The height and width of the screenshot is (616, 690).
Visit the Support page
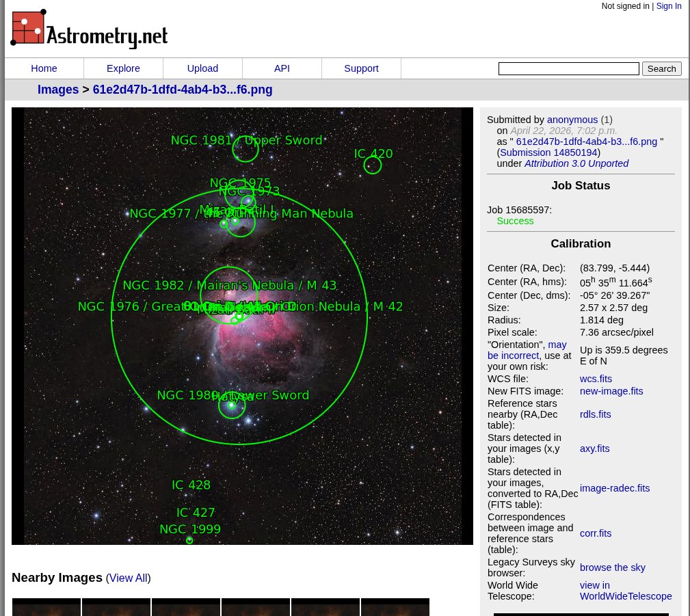coord(361,68)
